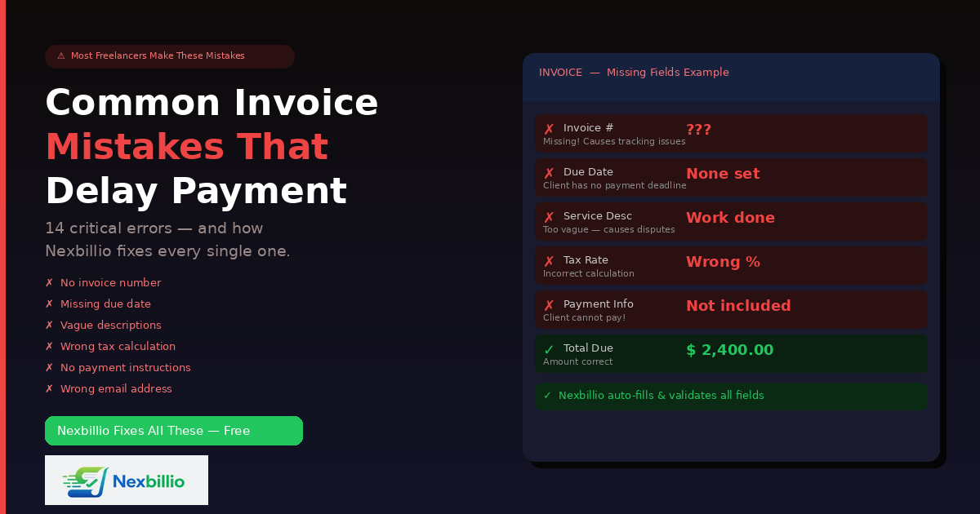Click the 'No payment instructions' list text
The image size is (980, 514).
click(x=126, y=368)
